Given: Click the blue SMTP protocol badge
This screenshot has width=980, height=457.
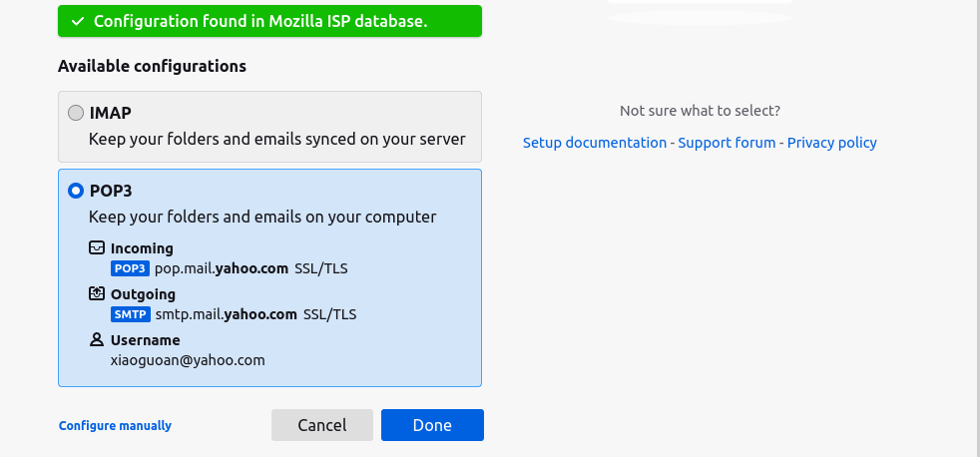Looking at the screenshot, I should pos(131,314).
